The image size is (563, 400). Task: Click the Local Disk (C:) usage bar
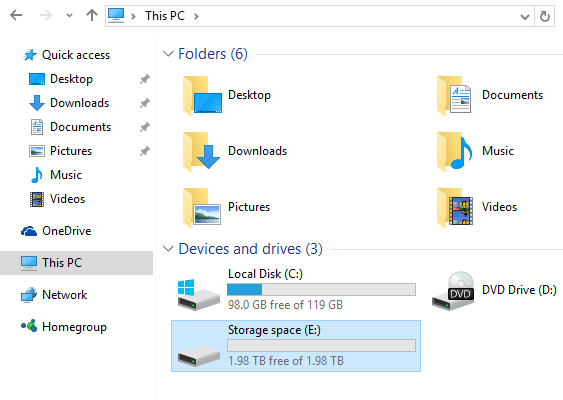tap(321, 289)
